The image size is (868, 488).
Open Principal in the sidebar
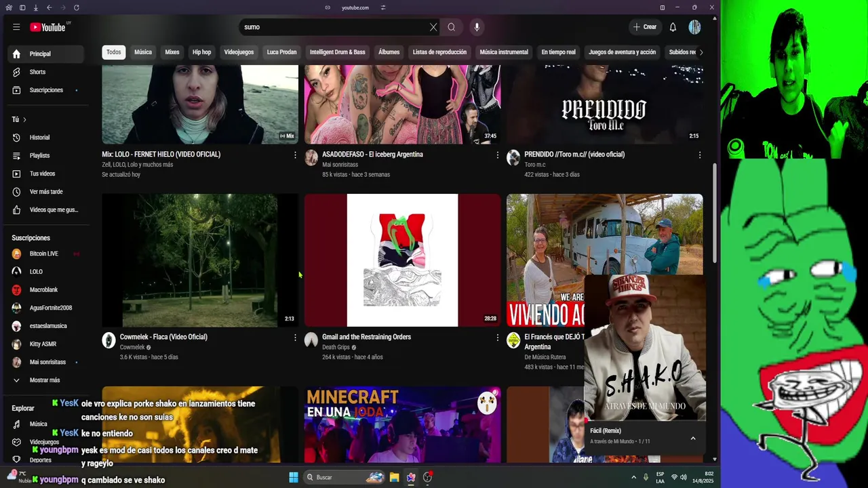click(x=45, y=54)
